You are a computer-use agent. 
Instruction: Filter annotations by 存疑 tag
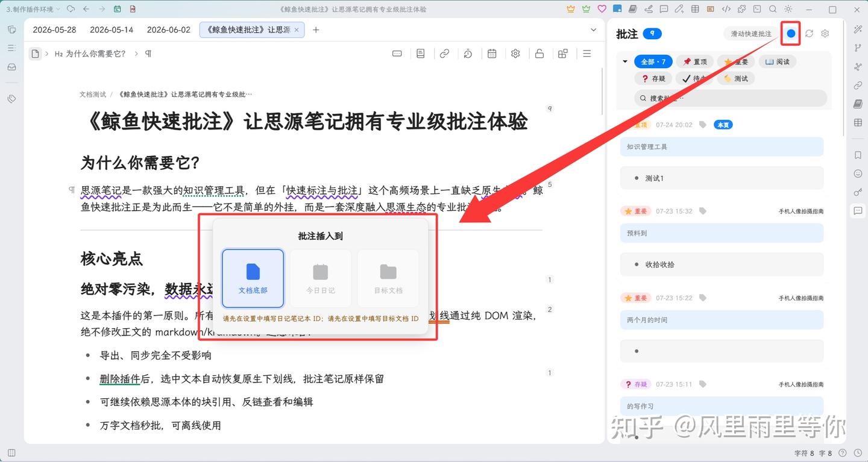click(x=653, y=78)
